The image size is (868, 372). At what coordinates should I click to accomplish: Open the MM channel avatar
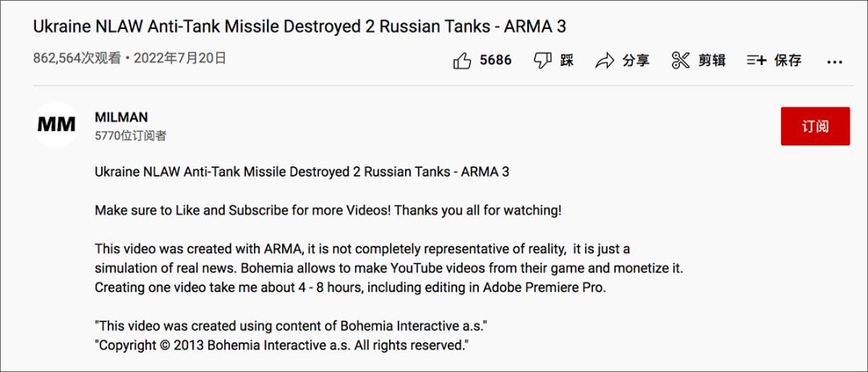(x=56, y=125)
